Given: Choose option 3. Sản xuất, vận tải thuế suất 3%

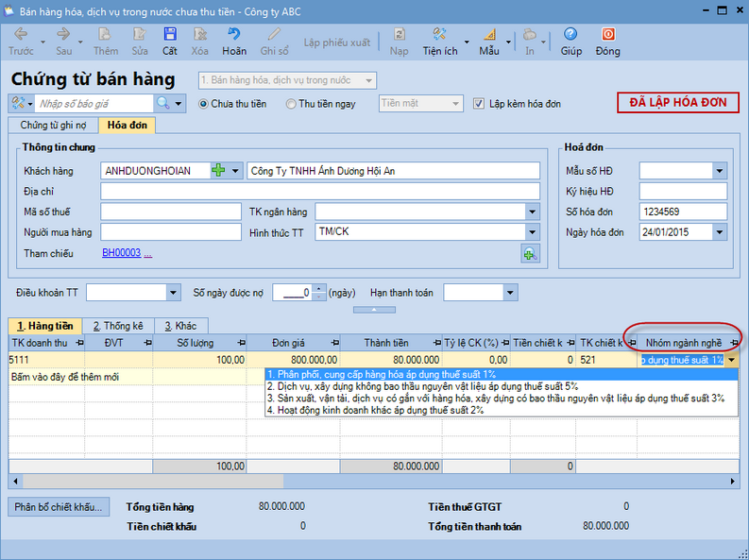Looking at the screenshot, I should pyautogui.click(x=502, y=399).
